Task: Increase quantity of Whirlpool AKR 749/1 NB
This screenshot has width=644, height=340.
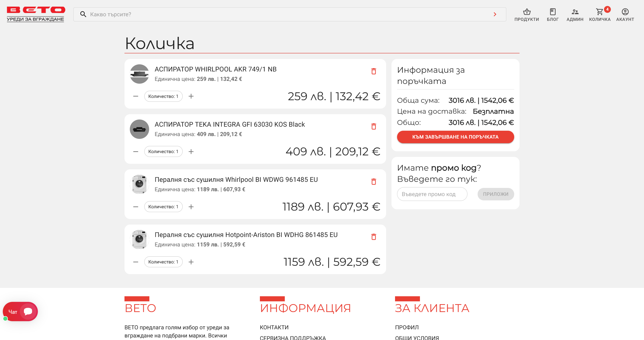Action: pos(191,96)
